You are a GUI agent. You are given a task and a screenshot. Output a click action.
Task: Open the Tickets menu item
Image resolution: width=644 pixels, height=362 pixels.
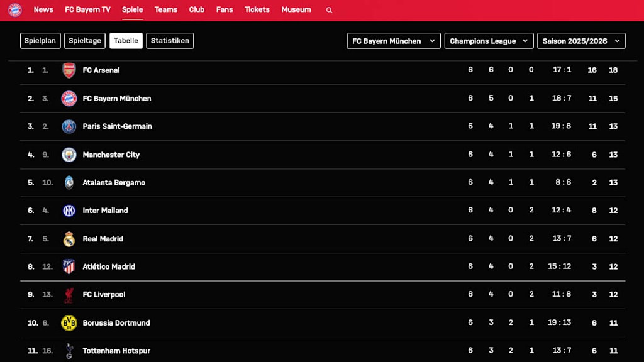(x=257, y=10)
